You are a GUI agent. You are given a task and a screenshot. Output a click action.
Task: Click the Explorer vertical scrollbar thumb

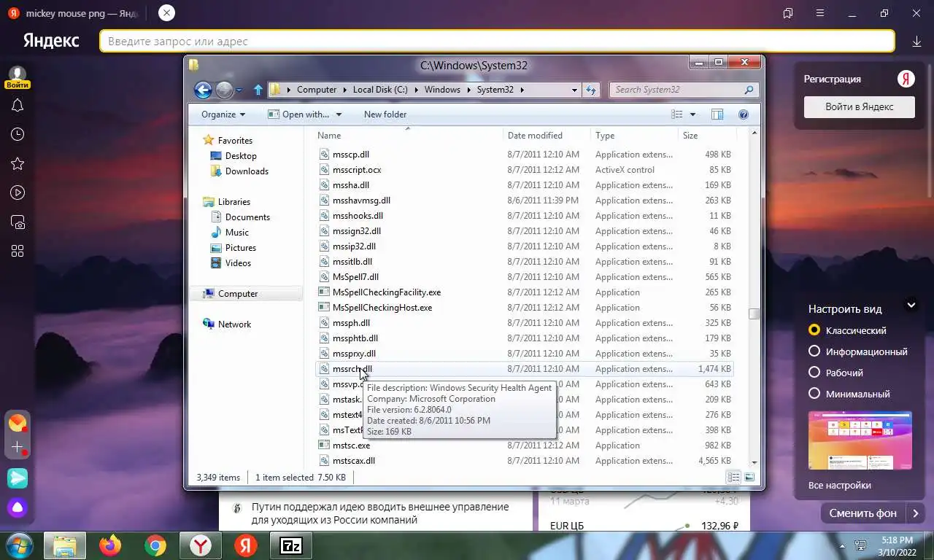(754, 314)
